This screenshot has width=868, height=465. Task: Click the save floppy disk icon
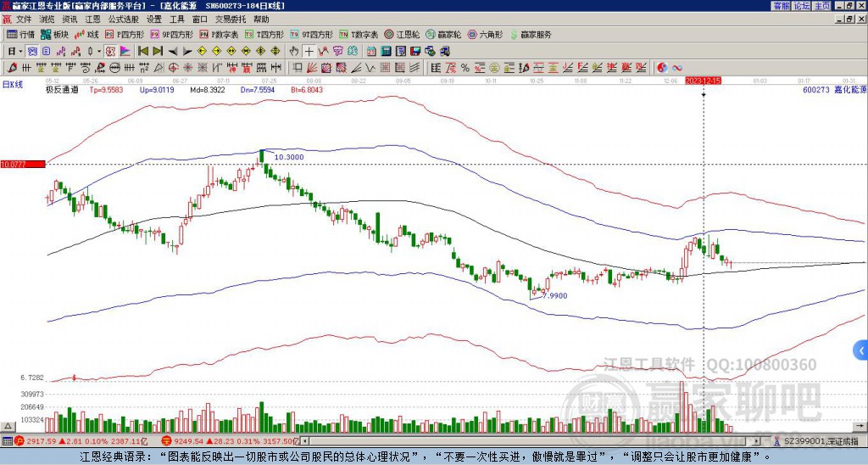pyautogui.click(x=415, y=51)
